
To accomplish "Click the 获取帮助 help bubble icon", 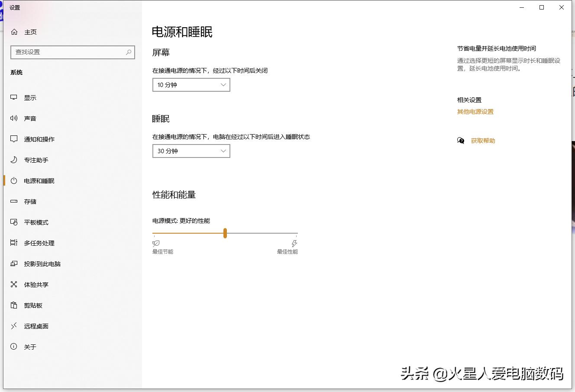I will coord(460,141).
